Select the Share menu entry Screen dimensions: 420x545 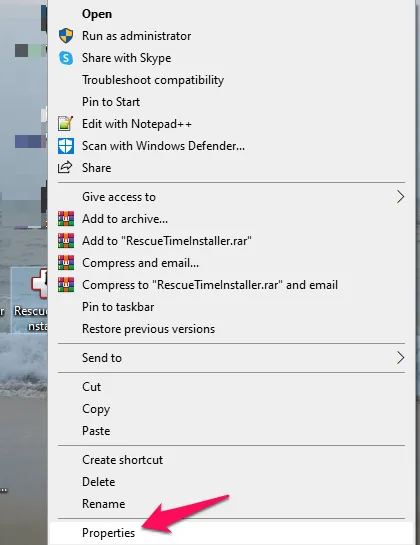pos(231,168)
